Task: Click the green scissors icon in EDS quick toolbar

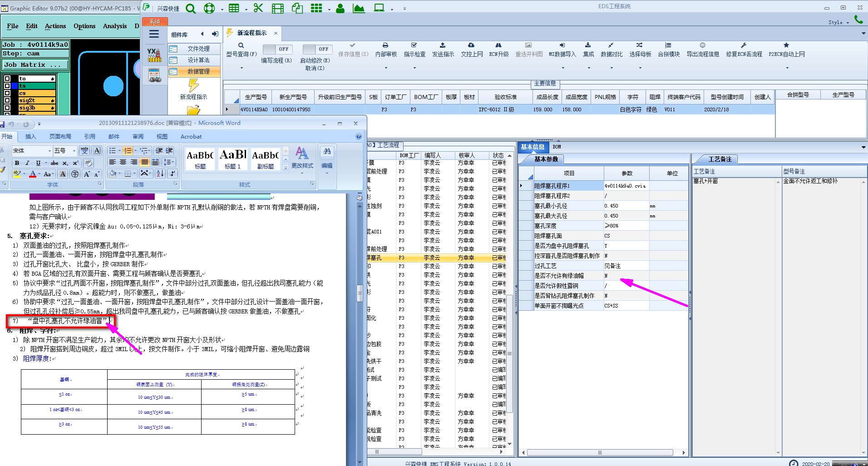Action: tap(258, 8)
